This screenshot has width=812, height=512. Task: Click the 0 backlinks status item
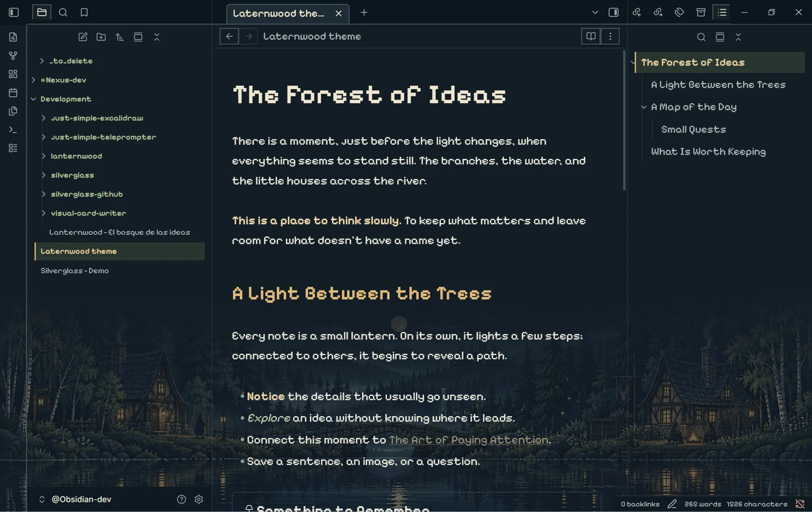(640, 504)
